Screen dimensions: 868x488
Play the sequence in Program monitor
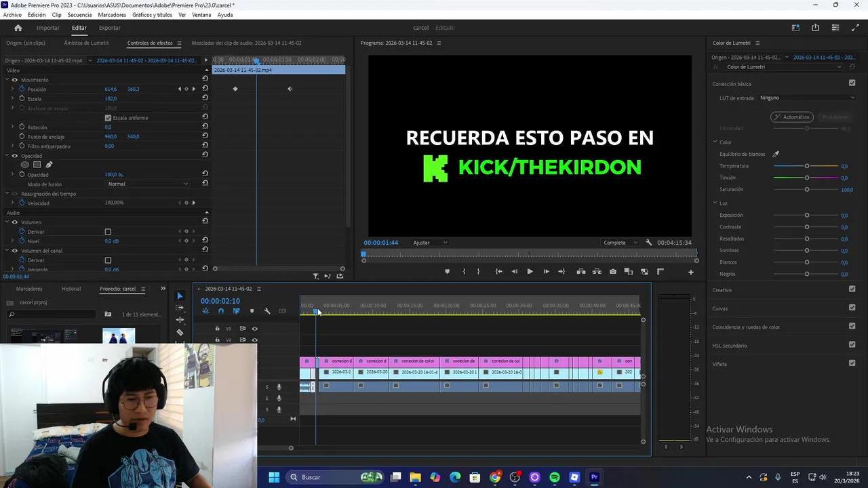(530, 272)
